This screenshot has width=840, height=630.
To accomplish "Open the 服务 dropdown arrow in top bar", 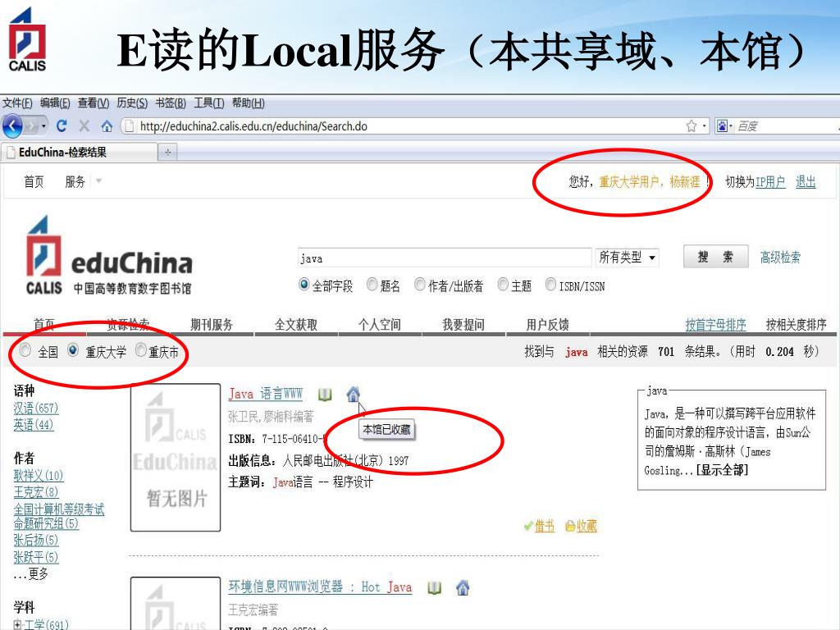I will tap(98, 181).
